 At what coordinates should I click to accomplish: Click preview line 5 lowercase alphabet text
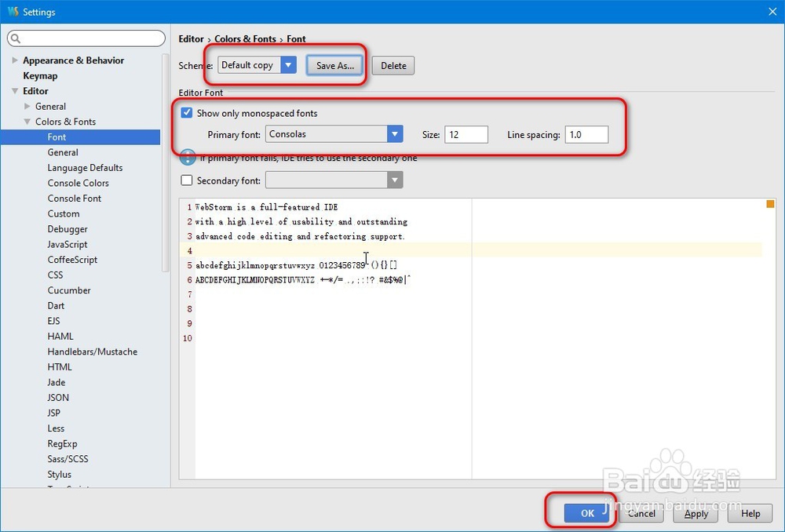tap(255, 264)
